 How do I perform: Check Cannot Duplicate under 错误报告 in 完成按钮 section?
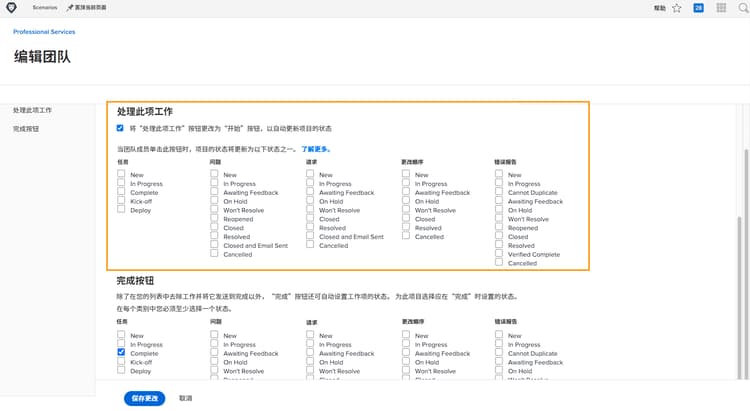click(x=499, y=352)
